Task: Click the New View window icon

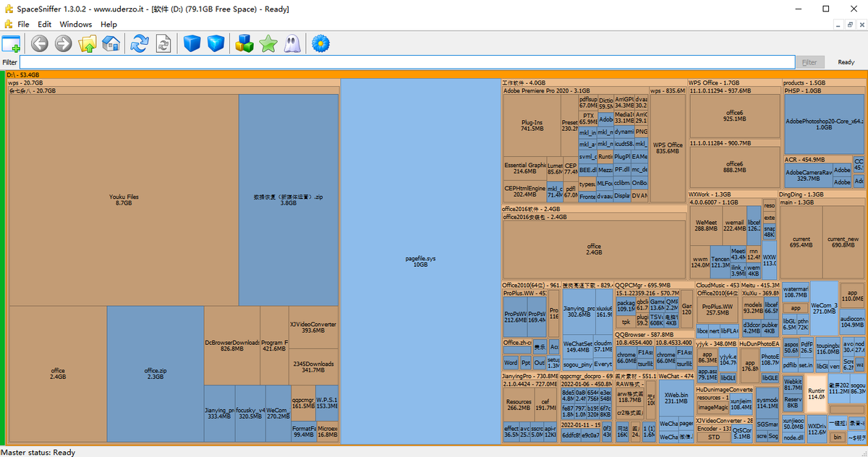Action: coord(12,44)
